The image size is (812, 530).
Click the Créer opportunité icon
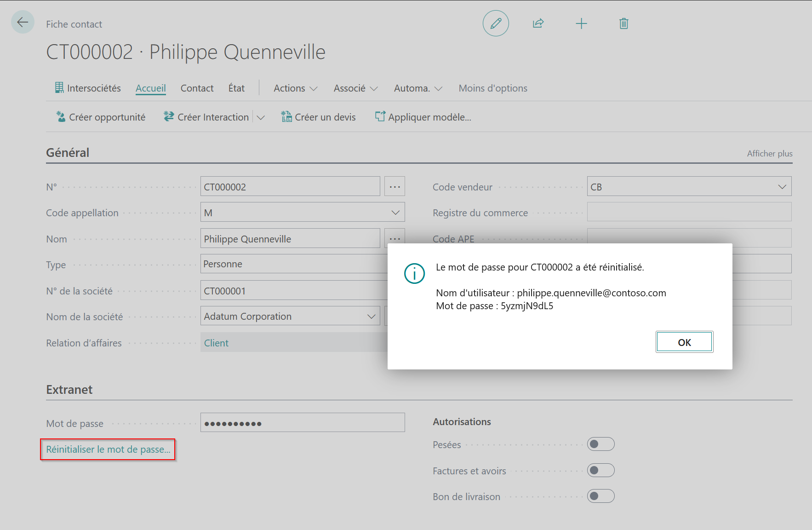[61, 117]
